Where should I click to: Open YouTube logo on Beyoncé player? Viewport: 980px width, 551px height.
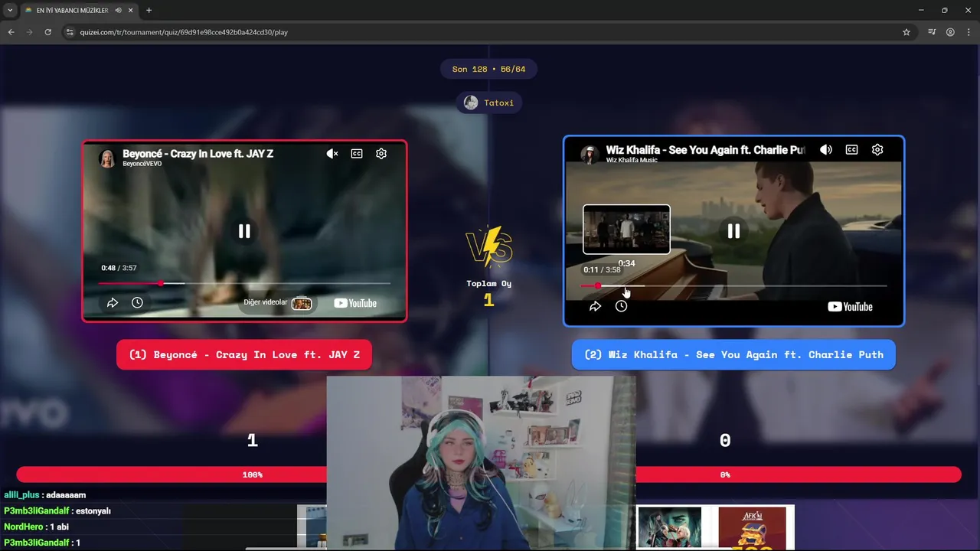(355, 303)
